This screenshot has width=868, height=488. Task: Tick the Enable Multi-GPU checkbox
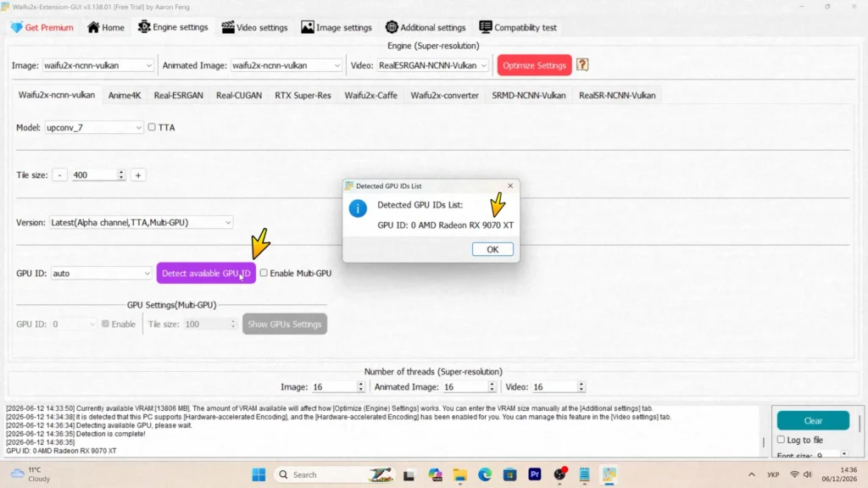tap(264, 273)
